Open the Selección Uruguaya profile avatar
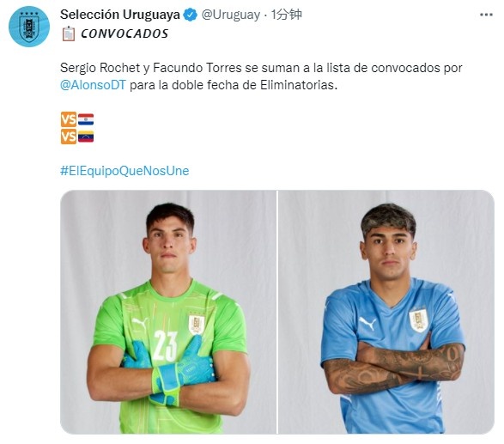The image size is (504, 444). coord(29,27)
